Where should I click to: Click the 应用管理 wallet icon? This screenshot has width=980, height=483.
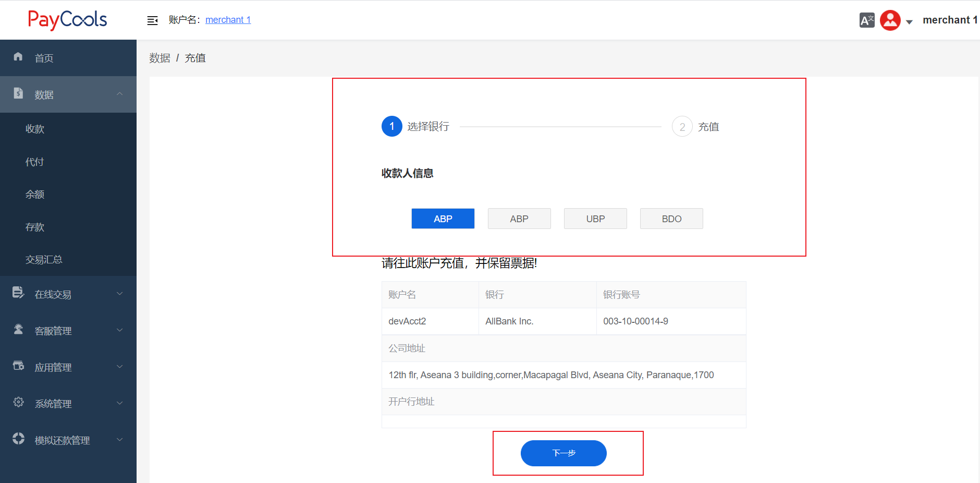pyautogui.click(x=18, y=366)
